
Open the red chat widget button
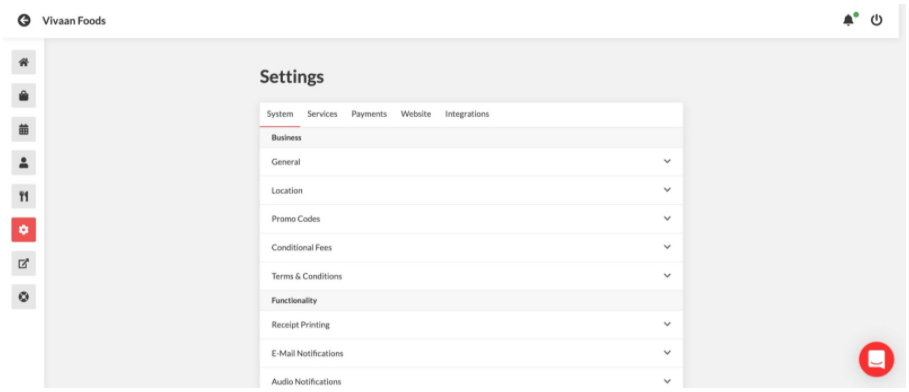click(876, 359)
